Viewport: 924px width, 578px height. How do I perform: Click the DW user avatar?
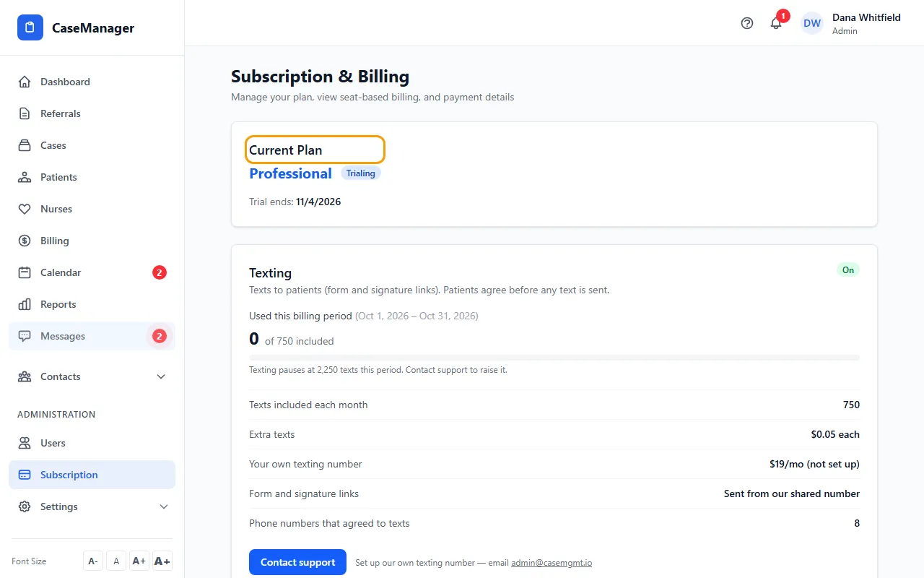812,23
